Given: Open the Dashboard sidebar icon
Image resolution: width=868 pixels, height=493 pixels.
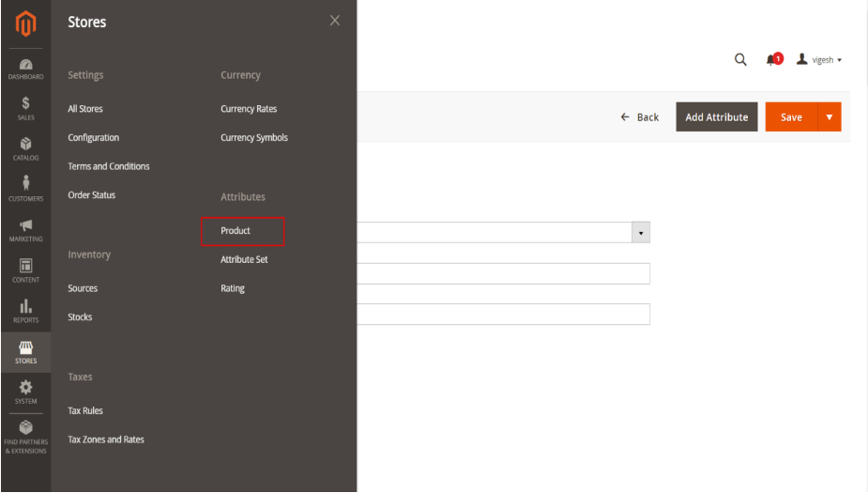Looking at the screenshot, I should [25, 69].
